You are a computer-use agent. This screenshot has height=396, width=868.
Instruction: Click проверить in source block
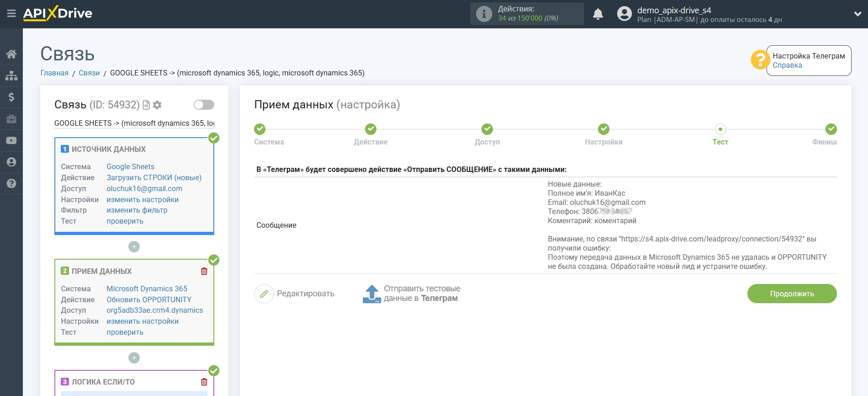[125, 221]
